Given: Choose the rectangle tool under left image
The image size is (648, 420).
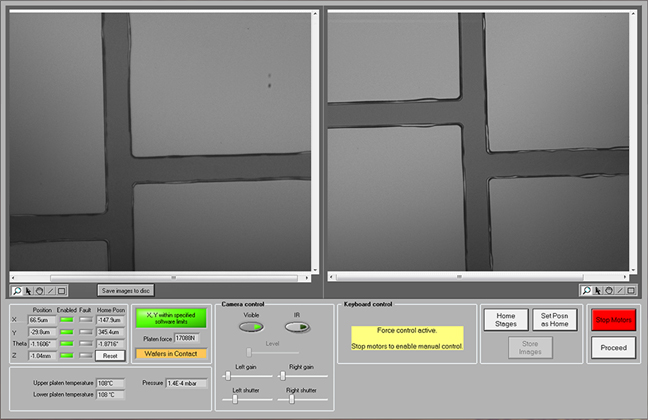Looking at the screenshot, I should [x=60, y=290].
